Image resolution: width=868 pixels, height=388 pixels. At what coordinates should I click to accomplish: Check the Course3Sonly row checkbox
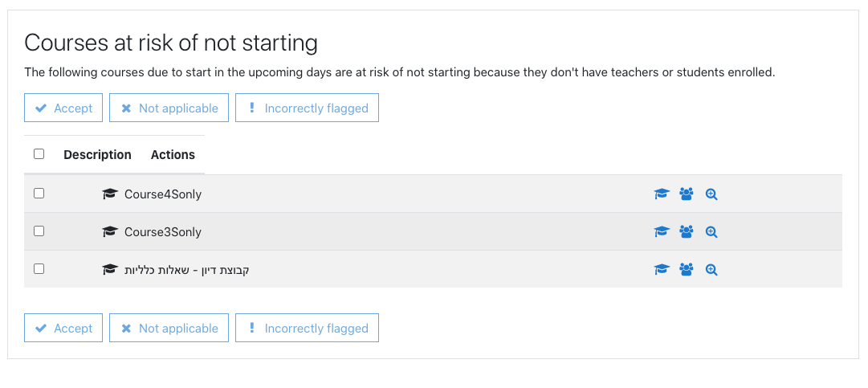(x=39, y=231)
